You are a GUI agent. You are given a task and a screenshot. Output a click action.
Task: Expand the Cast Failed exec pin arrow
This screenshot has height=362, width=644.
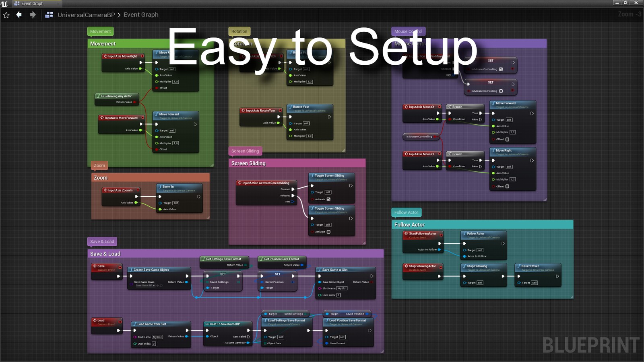click(x=248, y=337)
